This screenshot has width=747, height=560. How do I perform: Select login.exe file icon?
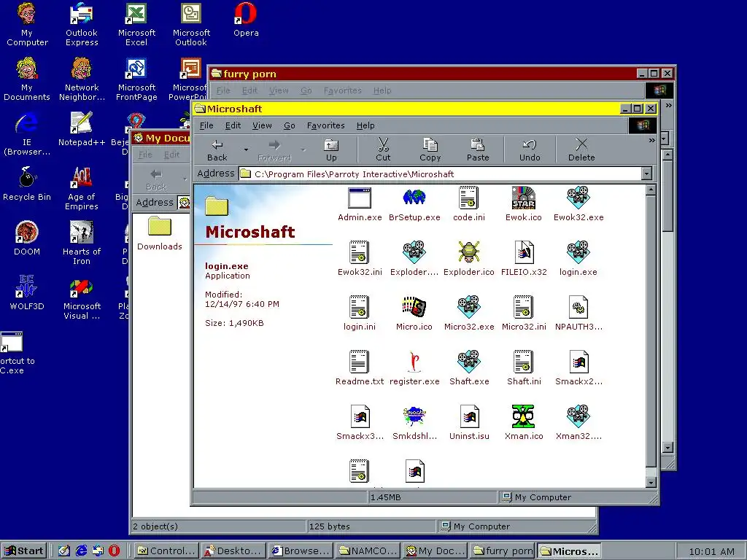click(x=578, y=253)
